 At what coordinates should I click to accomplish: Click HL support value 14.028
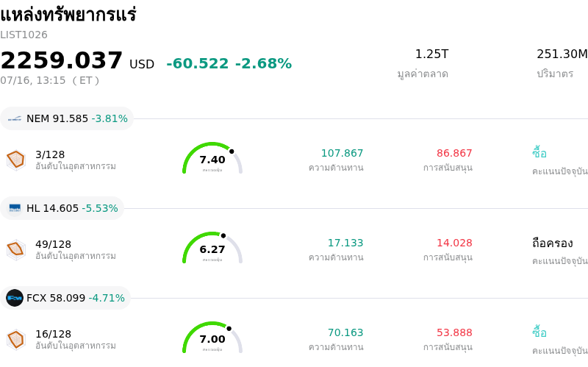click(x=454, y=243)
